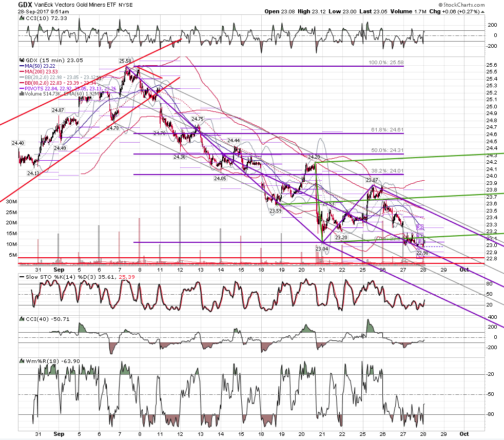Click the 23.04 low price label
This screenshot has width=504, height=440.
point(322,248)
